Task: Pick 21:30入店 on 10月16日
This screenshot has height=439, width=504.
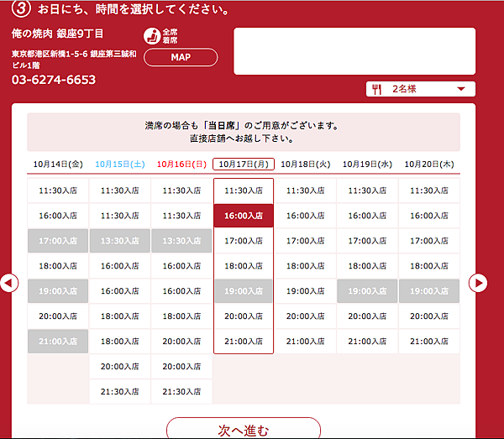Action: 181,391
